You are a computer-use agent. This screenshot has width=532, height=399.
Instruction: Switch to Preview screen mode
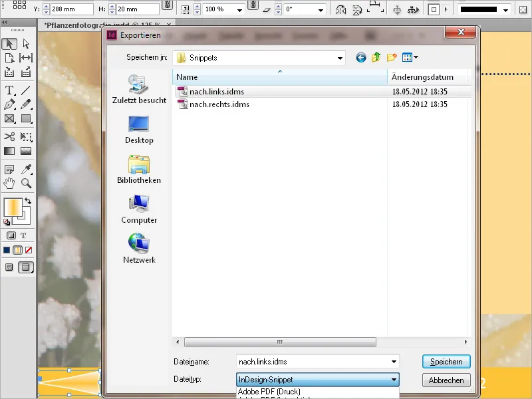coord(26,267)
